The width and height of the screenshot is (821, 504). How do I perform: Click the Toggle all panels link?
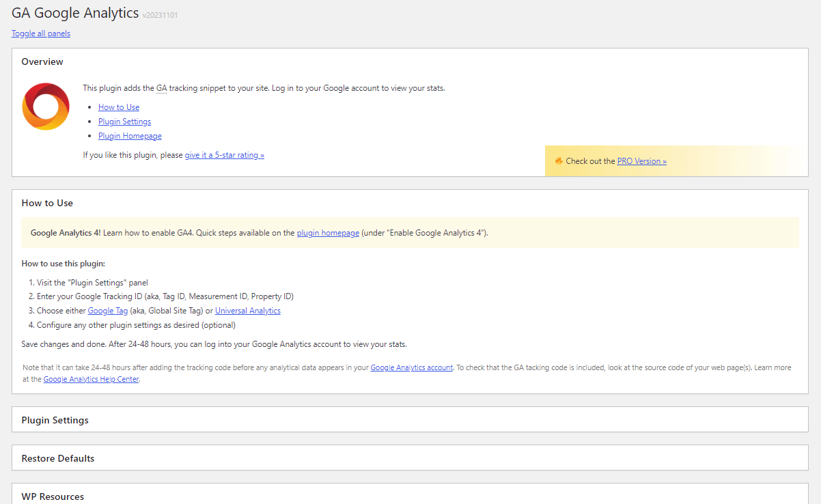[x=41, y=33]
